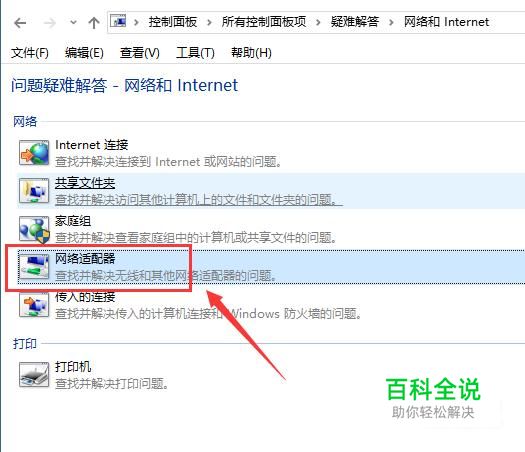Click the 网络适配器 icon

tap(34, 267)
